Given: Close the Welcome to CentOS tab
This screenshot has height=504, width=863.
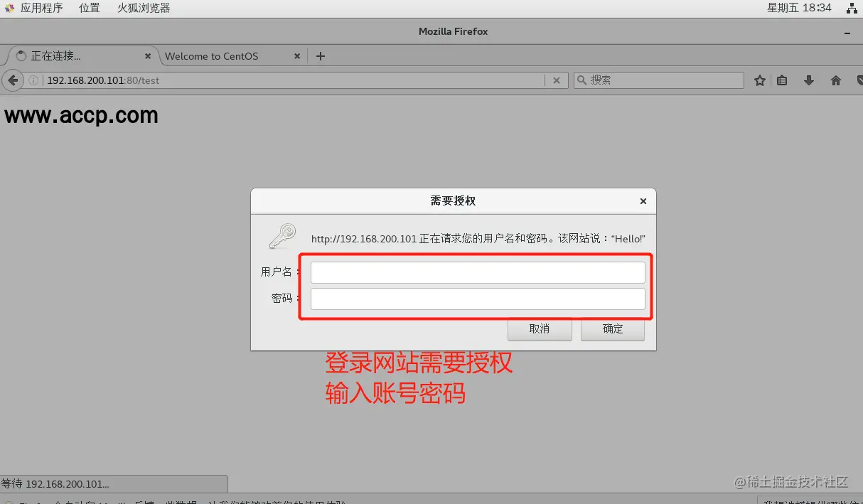Looking at the screenshot, I should 298,56.
